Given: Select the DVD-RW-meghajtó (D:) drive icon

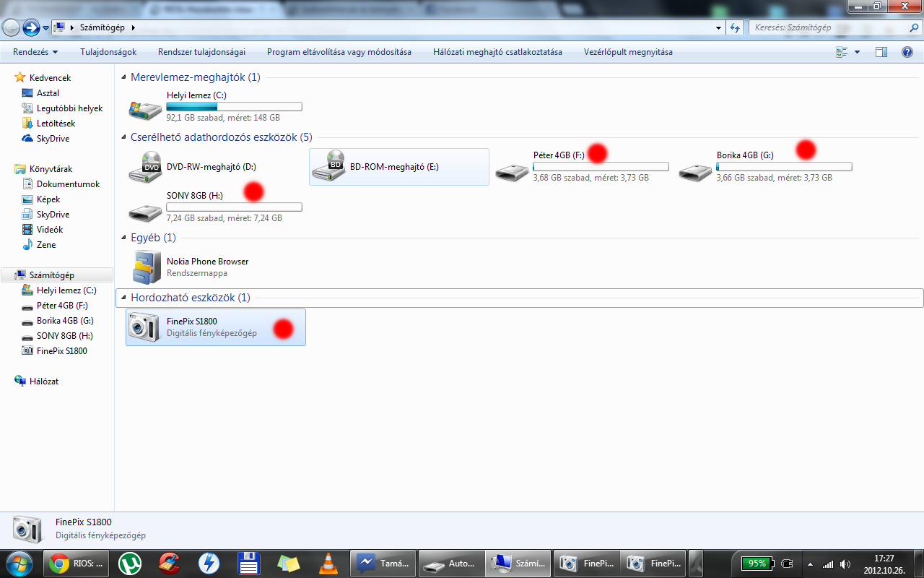Looking at the screenshot, I should (x=145, y=167).
